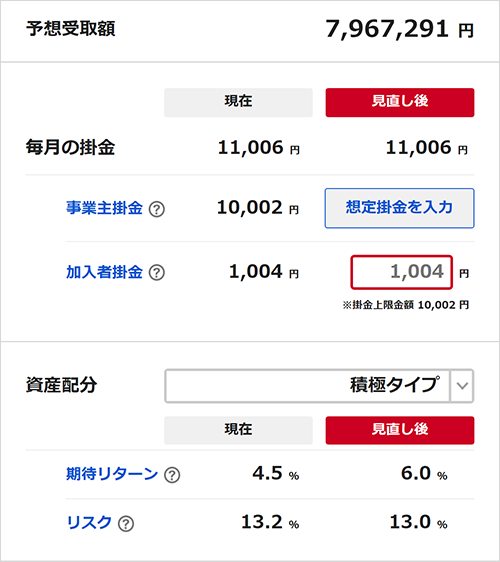Select the upper 見直し後 tab
Viewport: 500px width, 562px height.
(x=400, y=103)
